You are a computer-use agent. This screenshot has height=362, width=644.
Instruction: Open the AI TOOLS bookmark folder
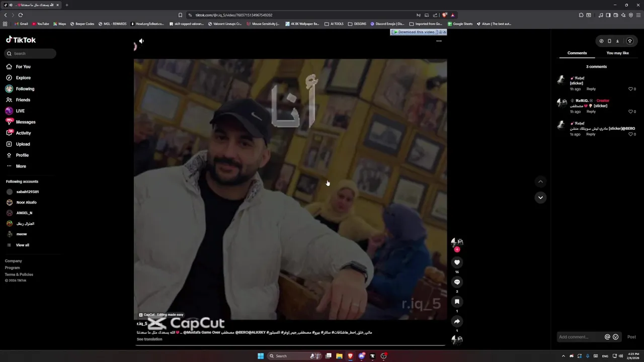334,24
